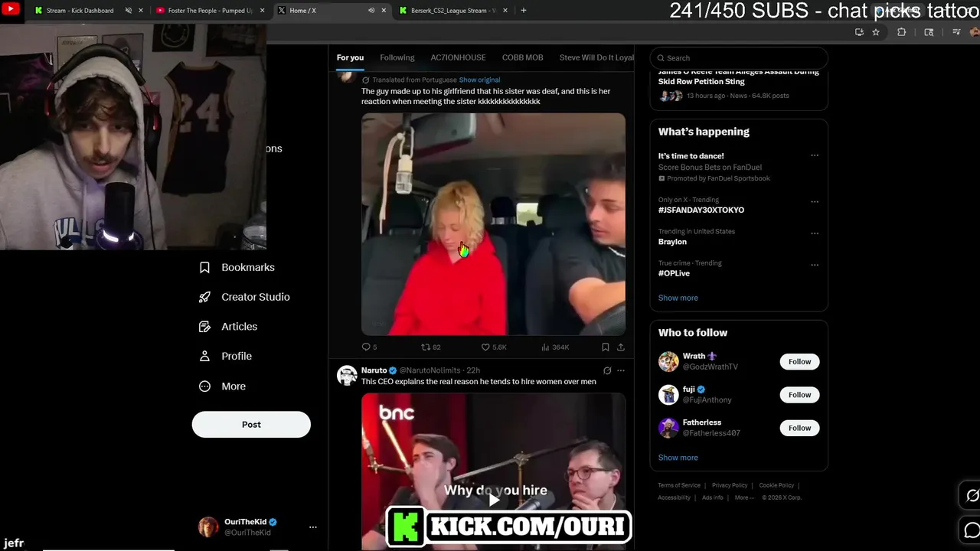This screenshot has height=551, width=980.
Task: Open Privacy Policy footer link
Action: 730,485
